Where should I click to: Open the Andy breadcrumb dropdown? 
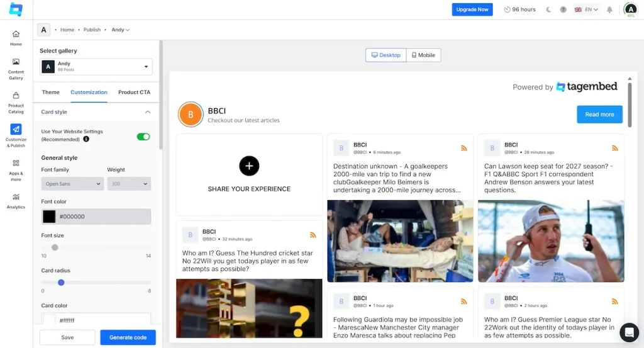(x=120, y=30)
